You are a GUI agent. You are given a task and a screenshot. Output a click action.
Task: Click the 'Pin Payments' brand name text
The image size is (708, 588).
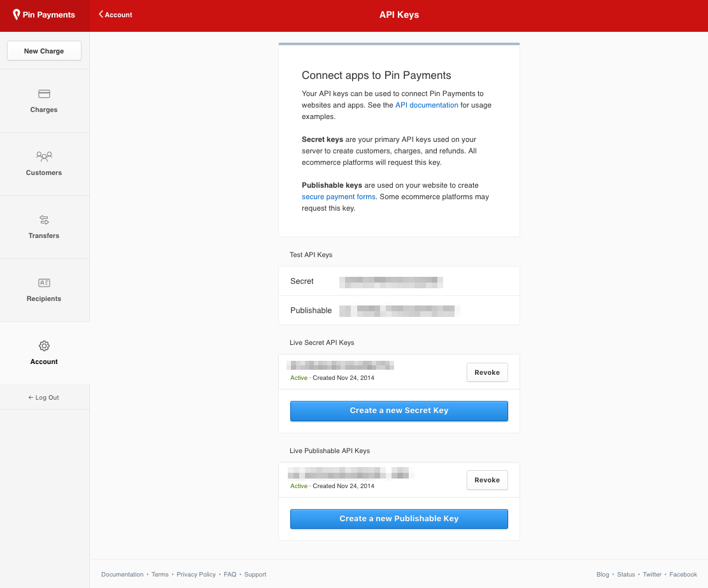(x=49, y=15)
